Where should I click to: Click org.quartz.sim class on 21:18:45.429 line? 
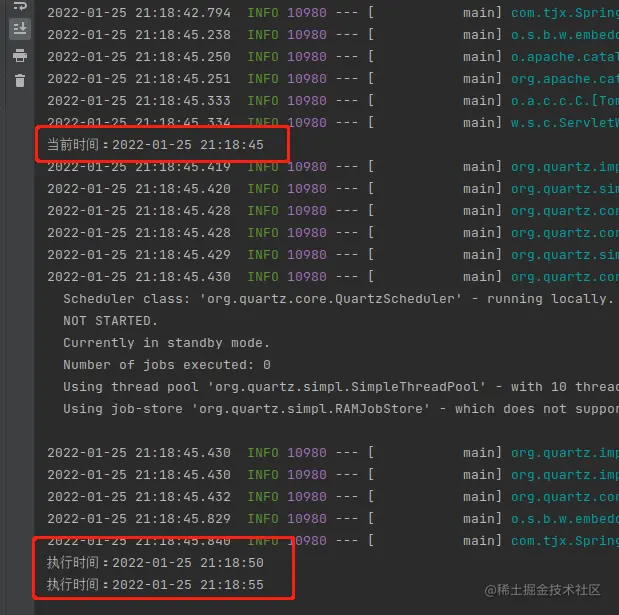coord(565,255)
